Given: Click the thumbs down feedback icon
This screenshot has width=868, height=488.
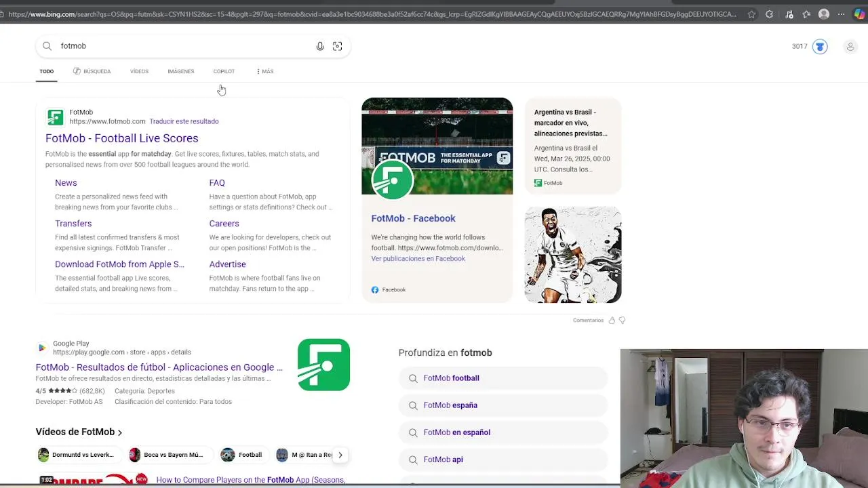Looking at the screenshot, I should (622, 321).
